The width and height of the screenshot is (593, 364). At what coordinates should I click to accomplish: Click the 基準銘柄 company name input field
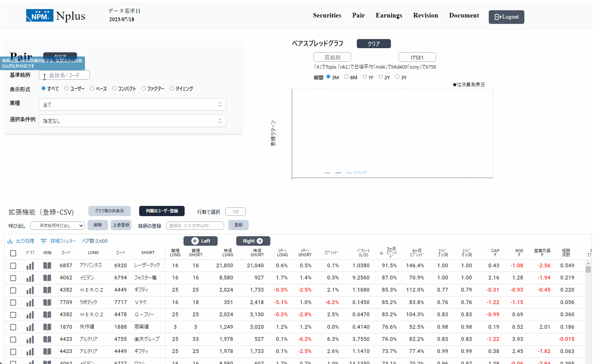pos(64,75)
